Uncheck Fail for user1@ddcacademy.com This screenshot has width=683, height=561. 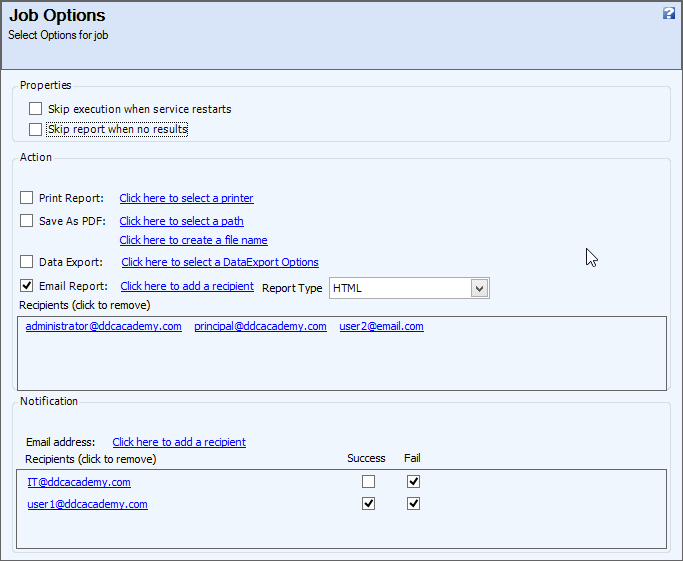[413, 504]
